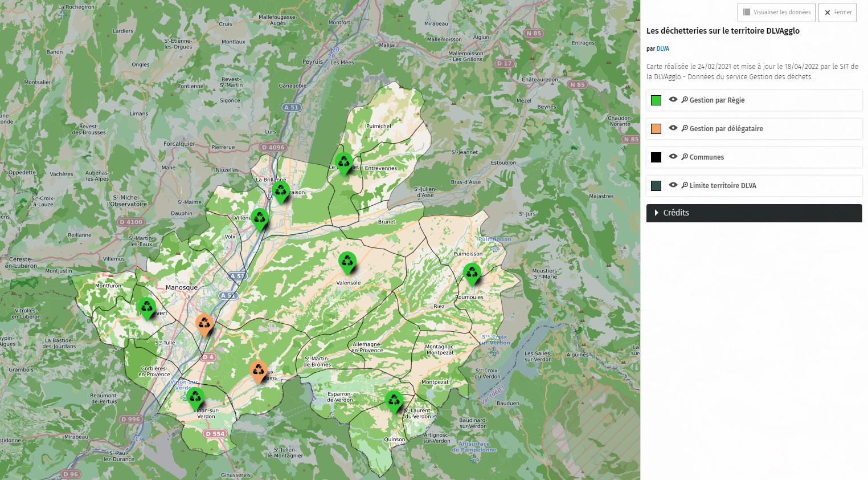This screenshot has height=480, width=868.
Task: Click the green recycling marker near Roumoules
Action: pyautogui.click(x=472, y=274)
